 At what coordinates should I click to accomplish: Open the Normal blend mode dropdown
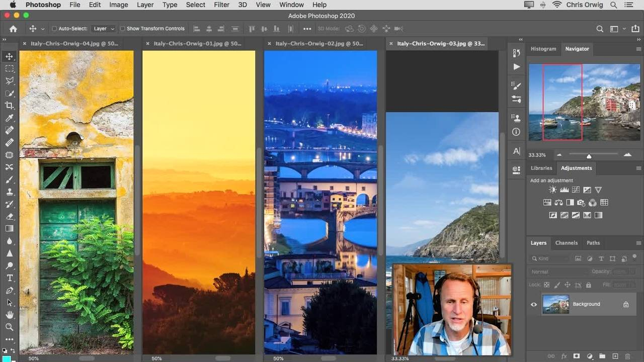(559, 271)
